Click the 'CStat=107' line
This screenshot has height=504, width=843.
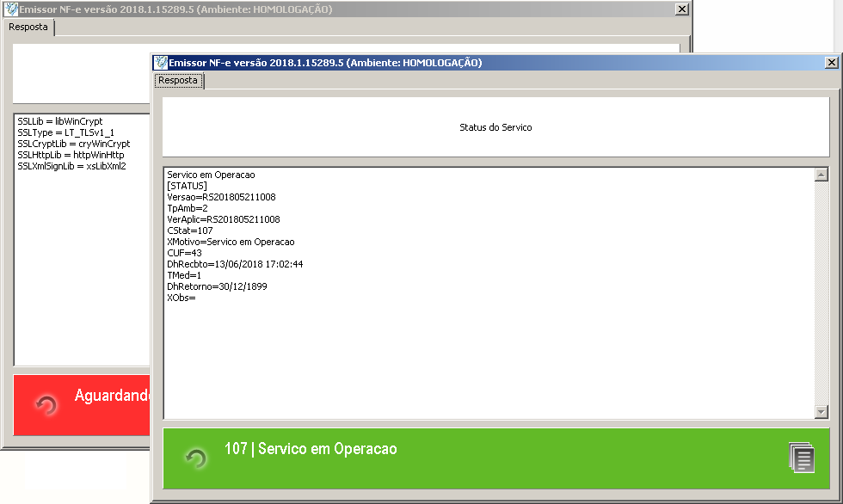coord(190,230)
